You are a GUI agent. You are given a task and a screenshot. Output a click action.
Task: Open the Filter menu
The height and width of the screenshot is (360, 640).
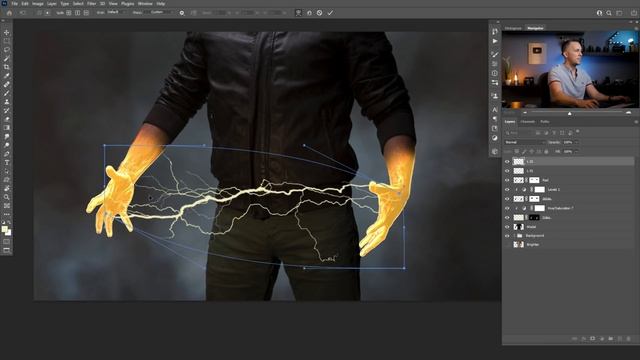point(91,4)
